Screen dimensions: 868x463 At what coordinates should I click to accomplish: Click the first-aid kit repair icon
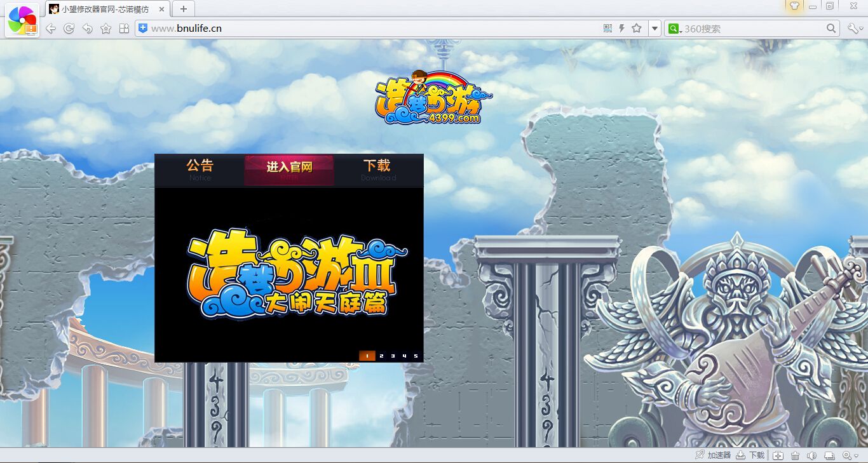pos(778,455)
